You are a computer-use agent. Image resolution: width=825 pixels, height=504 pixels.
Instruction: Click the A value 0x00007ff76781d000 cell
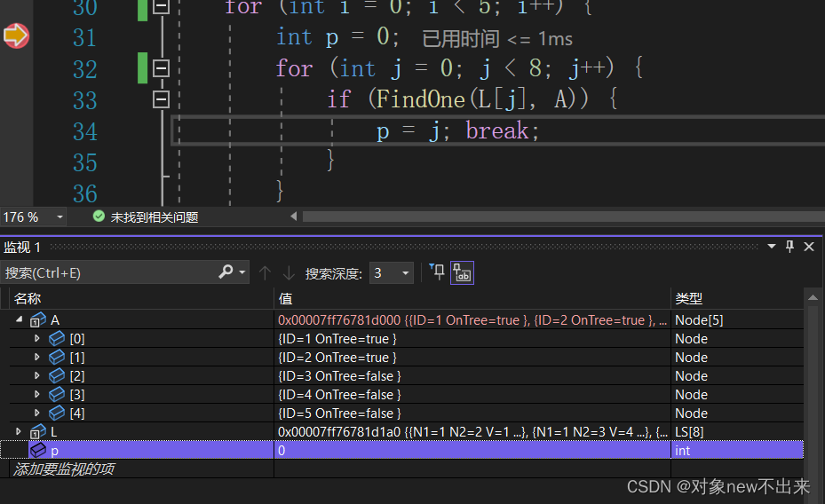pos(472,320)
